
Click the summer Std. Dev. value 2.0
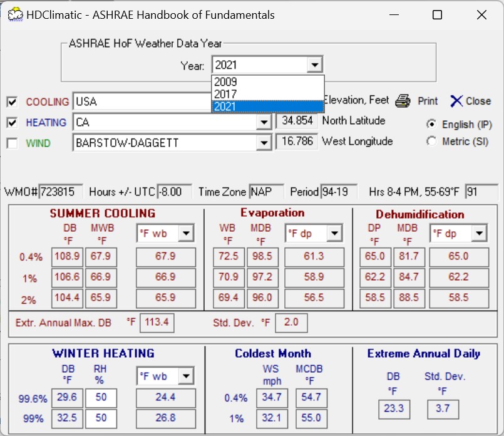pyautogui.click(x=291, y=323)
